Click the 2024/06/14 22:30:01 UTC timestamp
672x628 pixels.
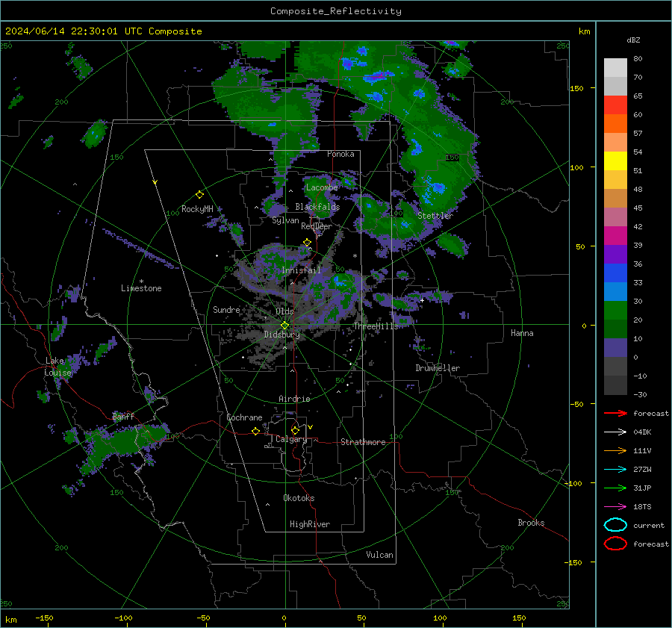(x=73, y=31)
